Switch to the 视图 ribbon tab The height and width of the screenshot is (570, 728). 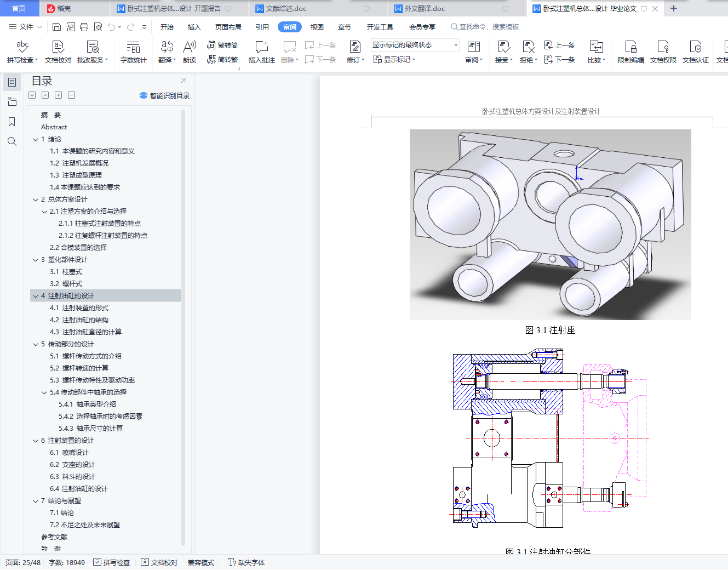317,27
